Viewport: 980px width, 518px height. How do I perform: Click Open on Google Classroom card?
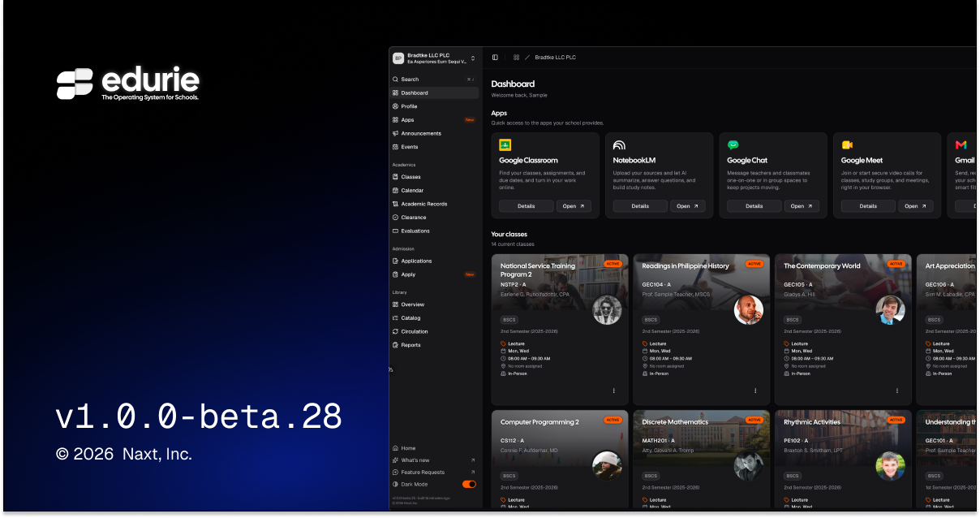[574, 206]
